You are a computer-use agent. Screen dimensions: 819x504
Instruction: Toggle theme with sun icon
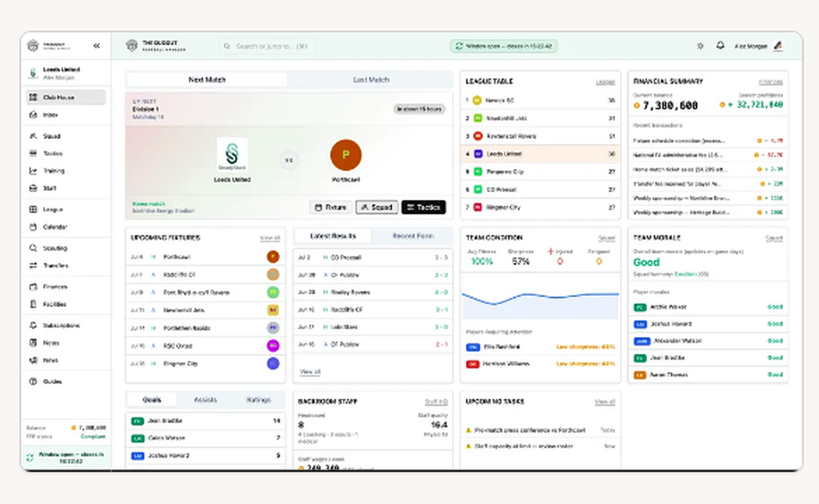[x=700, y=46]
